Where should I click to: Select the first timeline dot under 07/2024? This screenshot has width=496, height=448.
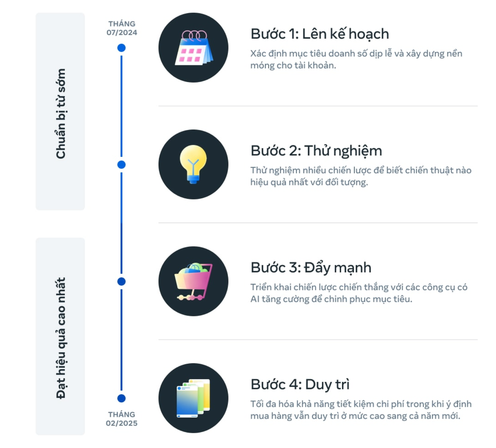pyautogui.click(x=122, y=48)
